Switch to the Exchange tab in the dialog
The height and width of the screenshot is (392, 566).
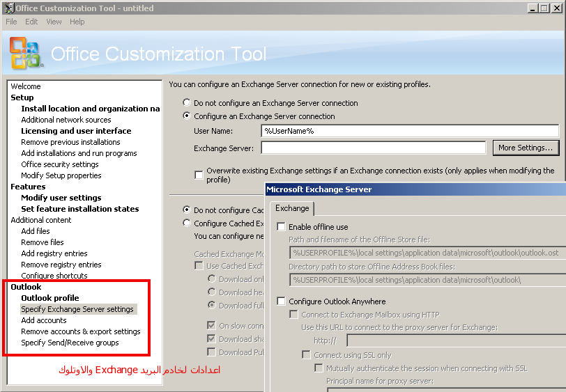pyautogui.click(x=292, y=208)
